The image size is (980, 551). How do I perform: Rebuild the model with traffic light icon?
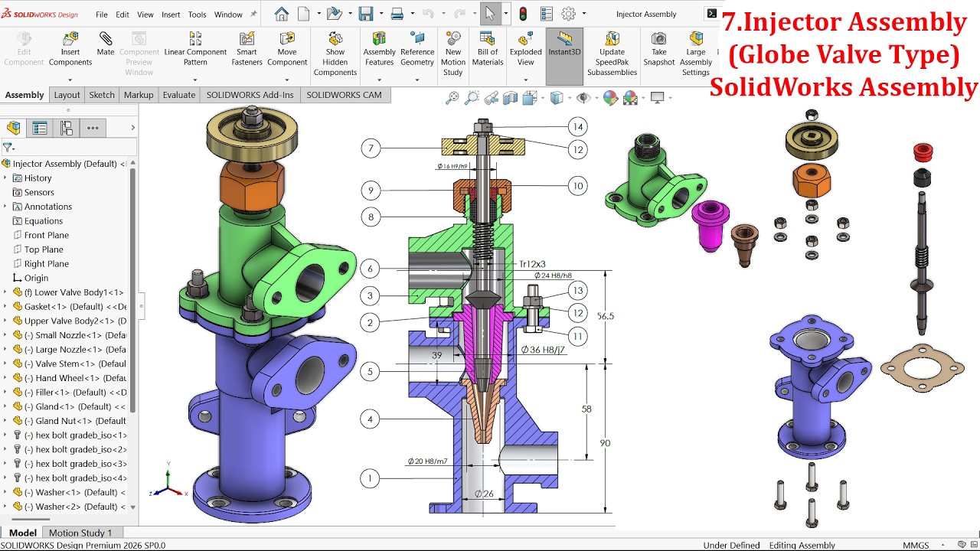pyautogui.click(x=524, y=14)
